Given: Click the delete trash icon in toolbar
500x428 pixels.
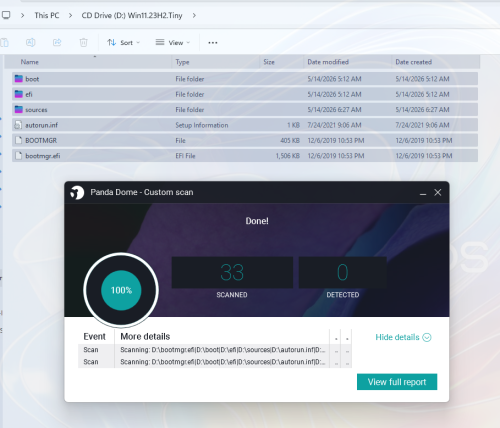Looking at the screenshot, I should coord(83,42).
